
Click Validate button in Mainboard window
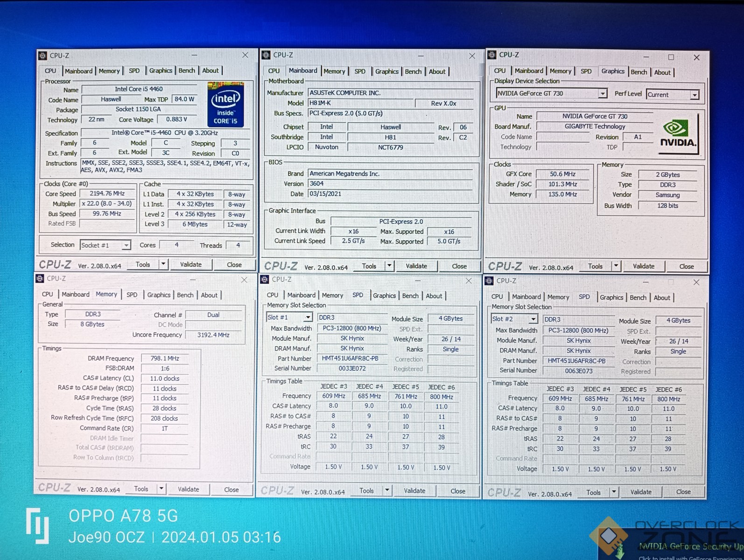[416, 266]
